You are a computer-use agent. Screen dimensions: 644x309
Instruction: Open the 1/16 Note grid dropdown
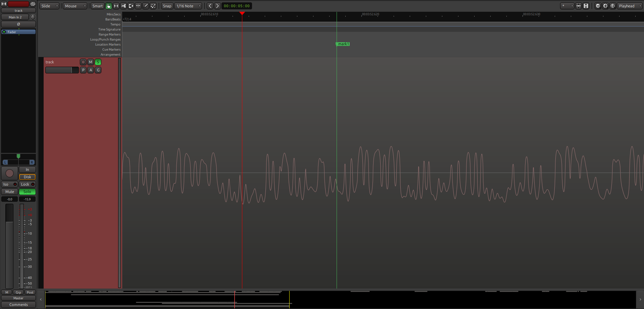point(188,6)
